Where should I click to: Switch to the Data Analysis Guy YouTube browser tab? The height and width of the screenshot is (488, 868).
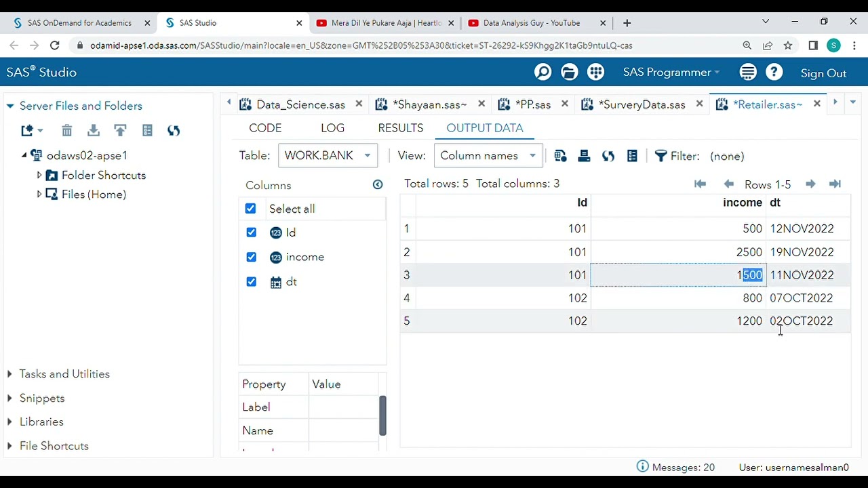532,23
